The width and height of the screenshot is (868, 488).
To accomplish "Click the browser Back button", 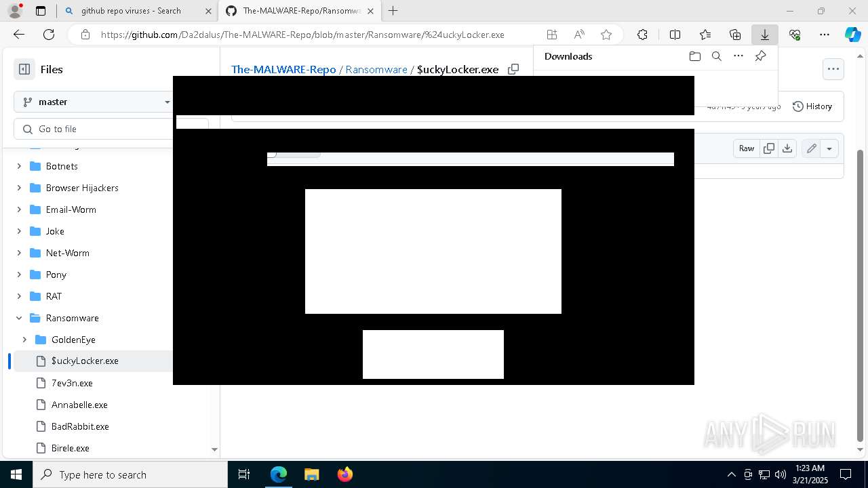I will (x=19, y=35).
